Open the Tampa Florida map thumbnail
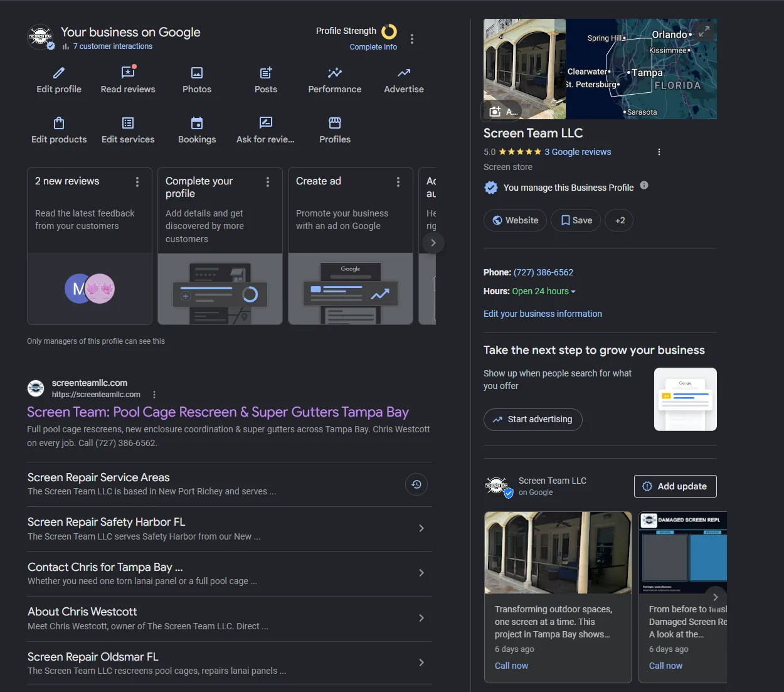Screen dimensions: 784x692 [642, 69]
